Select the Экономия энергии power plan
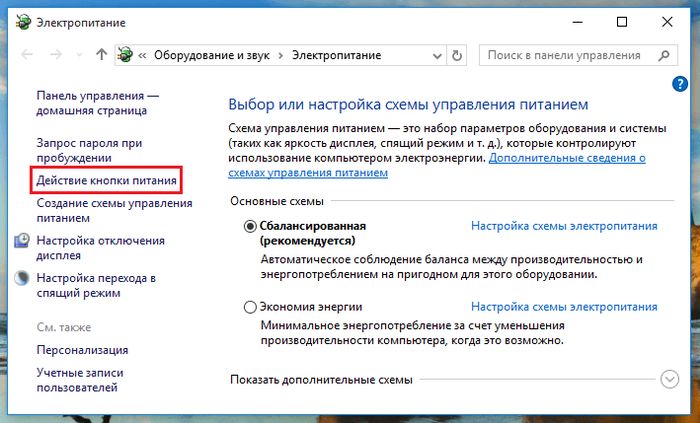 click(x=250, y=307)
